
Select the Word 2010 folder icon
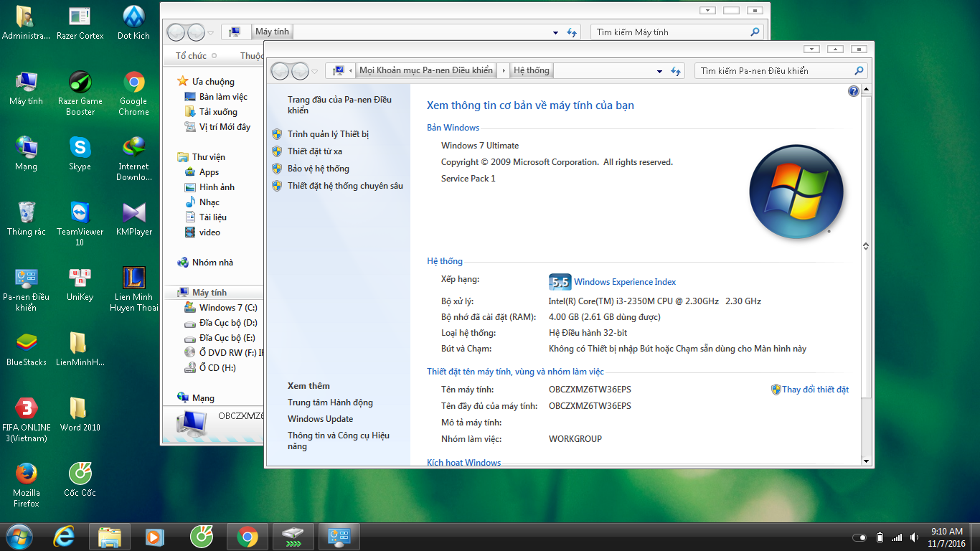[80, 415]
